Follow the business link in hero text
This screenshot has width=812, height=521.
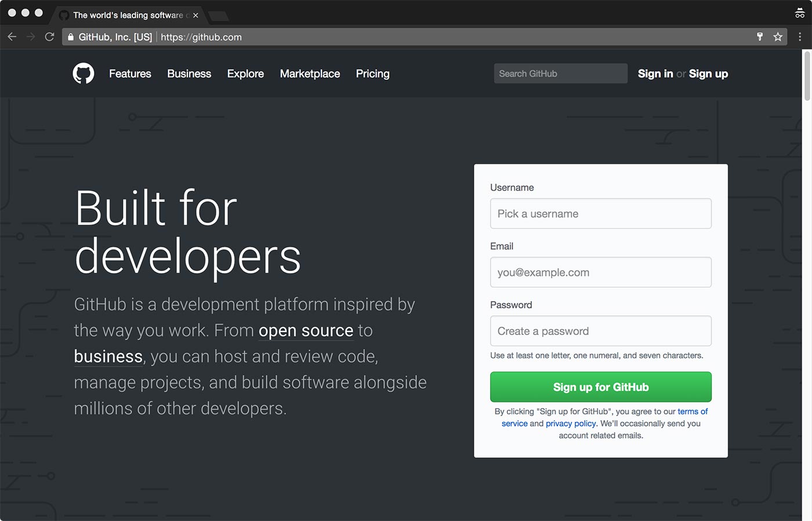[x=108, y=356]
